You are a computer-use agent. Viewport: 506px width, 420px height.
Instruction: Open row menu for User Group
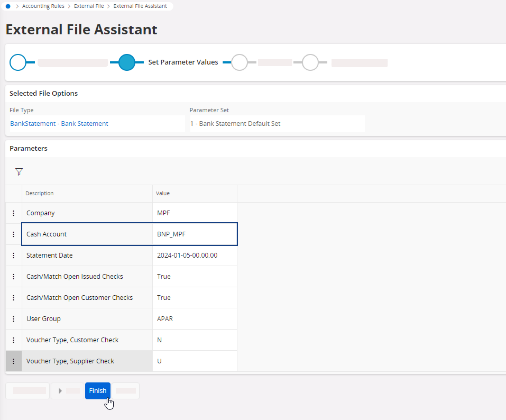click(13, 319)
